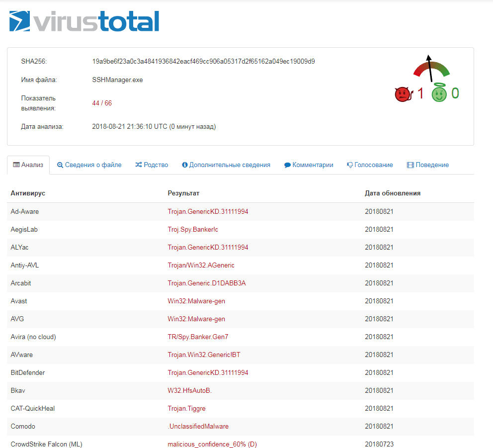The width and height of the screenshot is (493, 448).
Task: Open the Анализ tab
Action: coord(28,165)
